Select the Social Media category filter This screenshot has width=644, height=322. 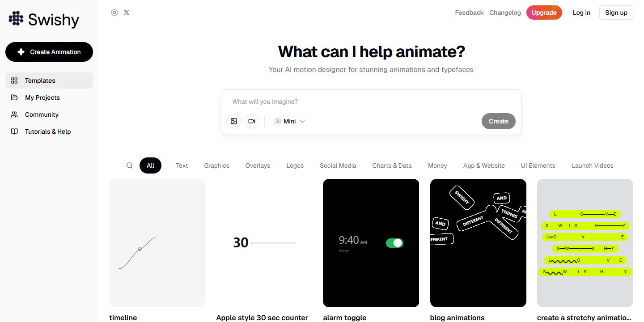tap(338, 165)
